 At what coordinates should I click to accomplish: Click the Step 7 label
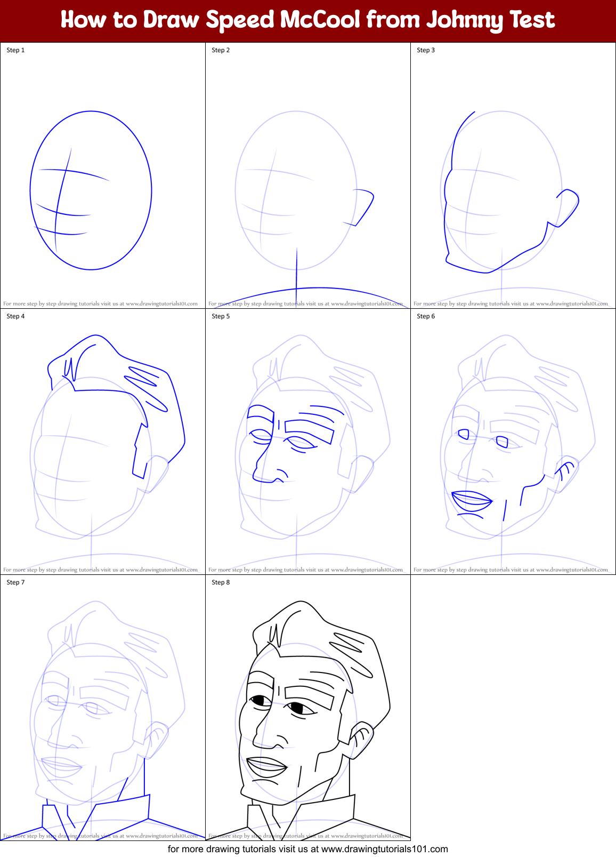tap(15, 582)
